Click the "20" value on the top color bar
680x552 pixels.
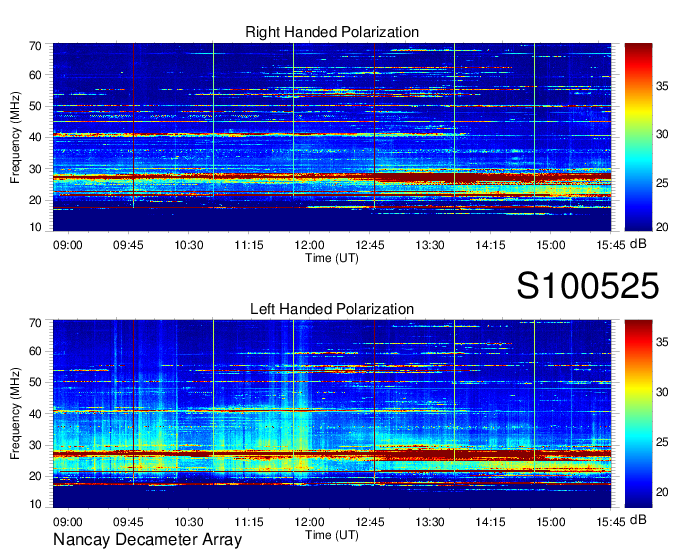[x=662, y=227]
